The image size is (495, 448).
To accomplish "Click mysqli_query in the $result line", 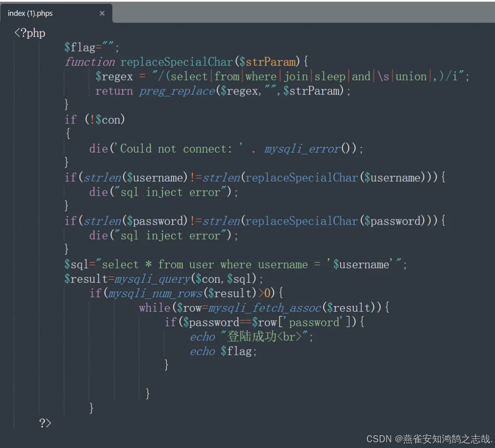I will [152, 279].
